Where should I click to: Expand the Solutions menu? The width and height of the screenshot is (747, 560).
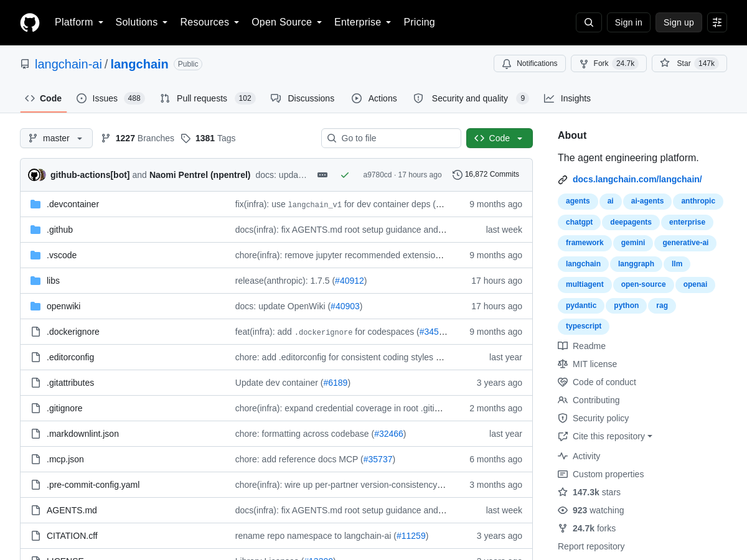142,22
